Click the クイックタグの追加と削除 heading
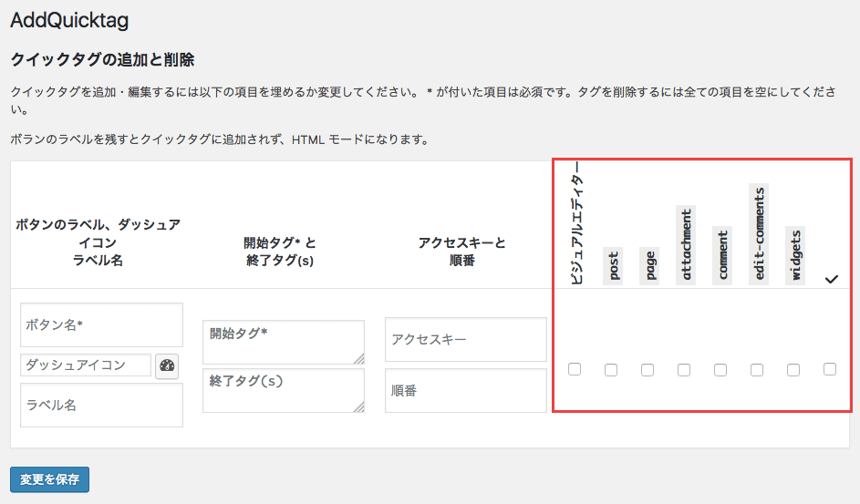860x504 pixels. [x=102, y=60]
